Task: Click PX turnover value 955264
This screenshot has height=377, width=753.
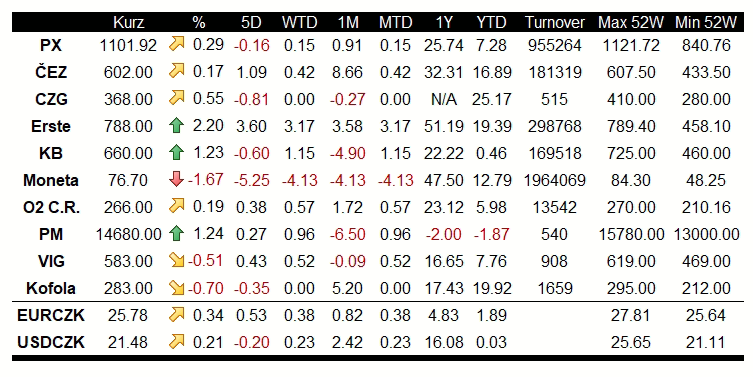Action: pyautogui.click(x=555, y=45)
